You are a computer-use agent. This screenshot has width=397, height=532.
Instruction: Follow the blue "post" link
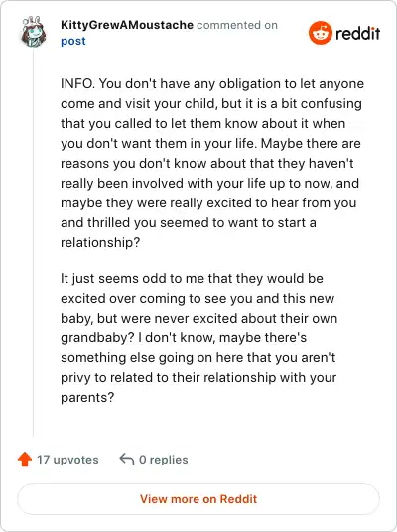pos(73,41)
